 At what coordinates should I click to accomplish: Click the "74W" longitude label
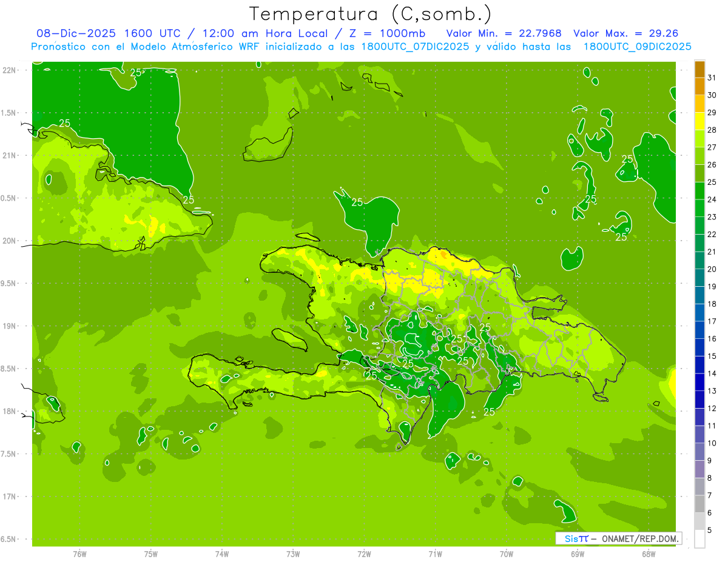tap(222, 554)
